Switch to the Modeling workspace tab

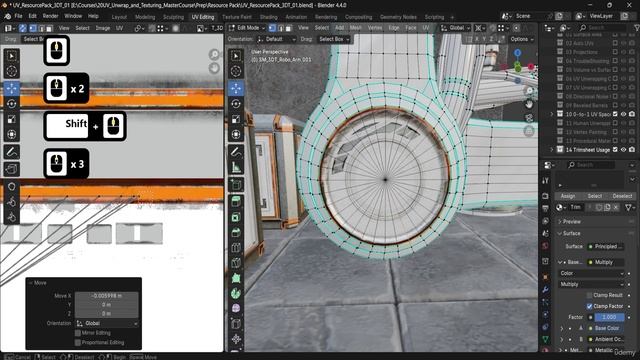tap(145, 17)
